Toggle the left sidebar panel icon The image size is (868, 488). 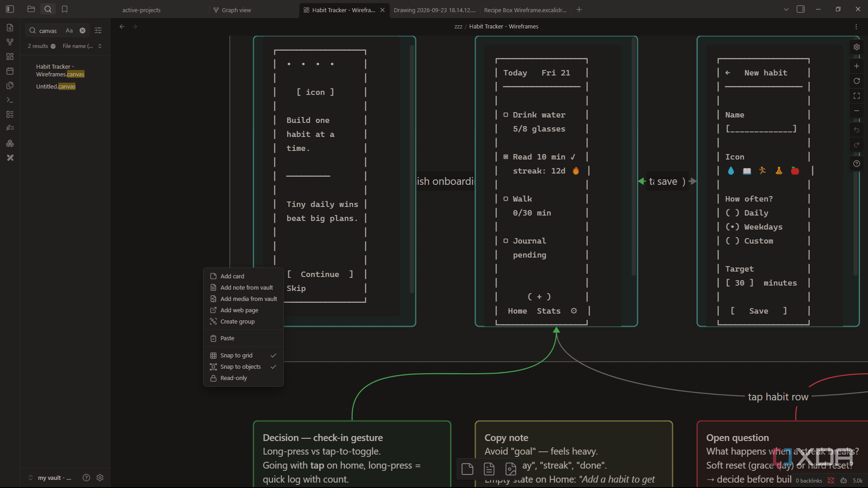coord(10,9)
